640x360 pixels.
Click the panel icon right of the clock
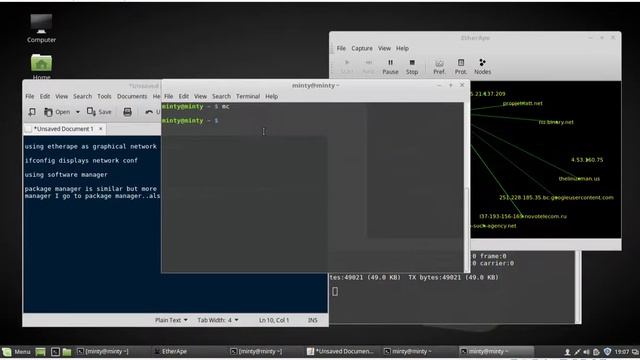636,352
